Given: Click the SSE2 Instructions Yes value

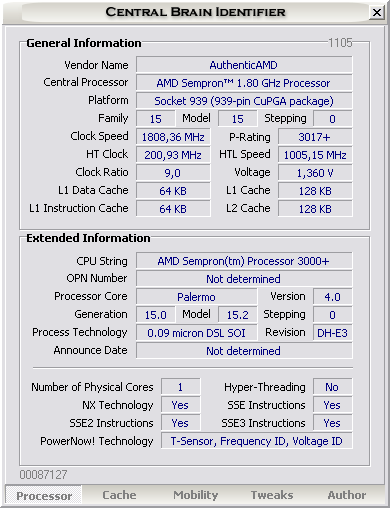Looking at the screenshot, I should 180,423.
